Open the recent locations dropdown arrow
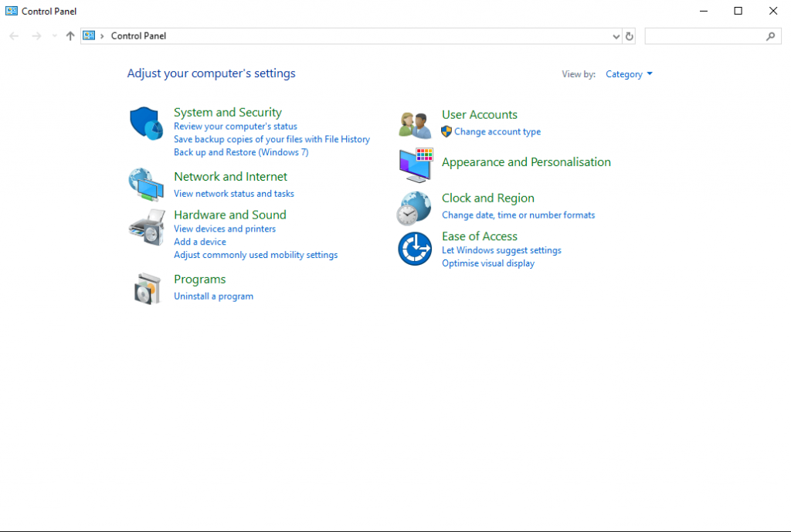 [x=55, y=36]
